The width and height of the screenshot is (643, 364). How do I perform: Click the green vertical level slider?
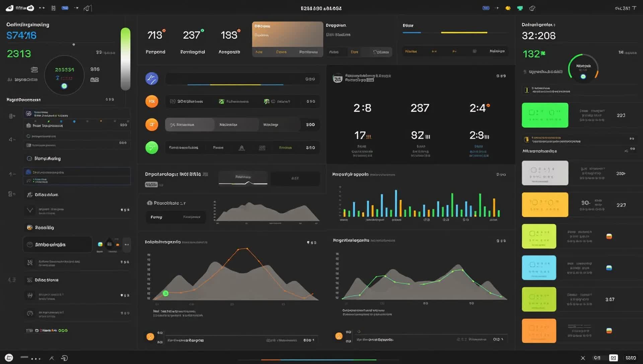[126, 59]
